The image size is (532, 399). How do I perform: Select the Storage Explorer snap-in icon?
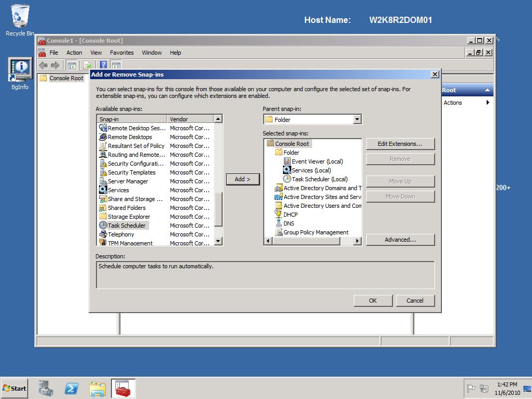pos(102,217)
